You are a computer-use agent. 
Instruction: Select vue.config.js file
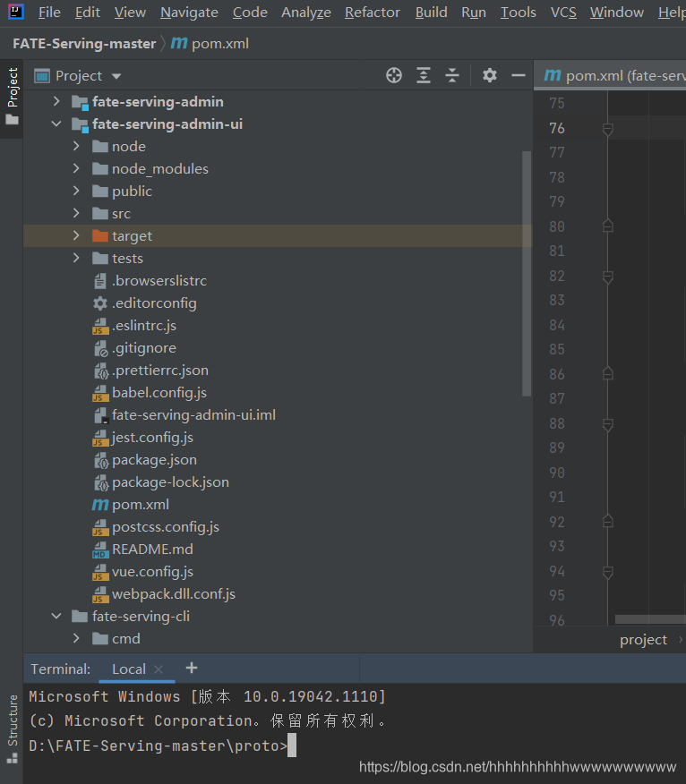[x=152, y=572]
